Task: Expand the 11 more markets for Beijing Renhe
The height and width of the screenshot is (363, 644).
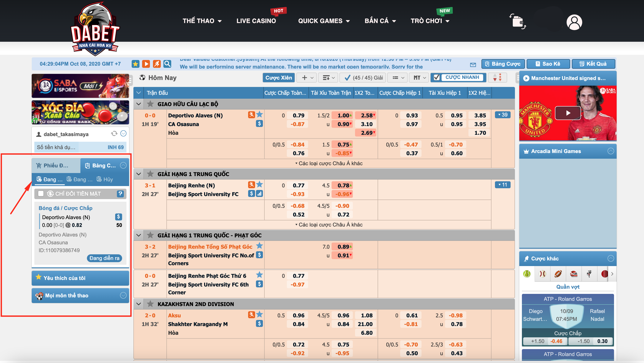Action: pos(503,185)
